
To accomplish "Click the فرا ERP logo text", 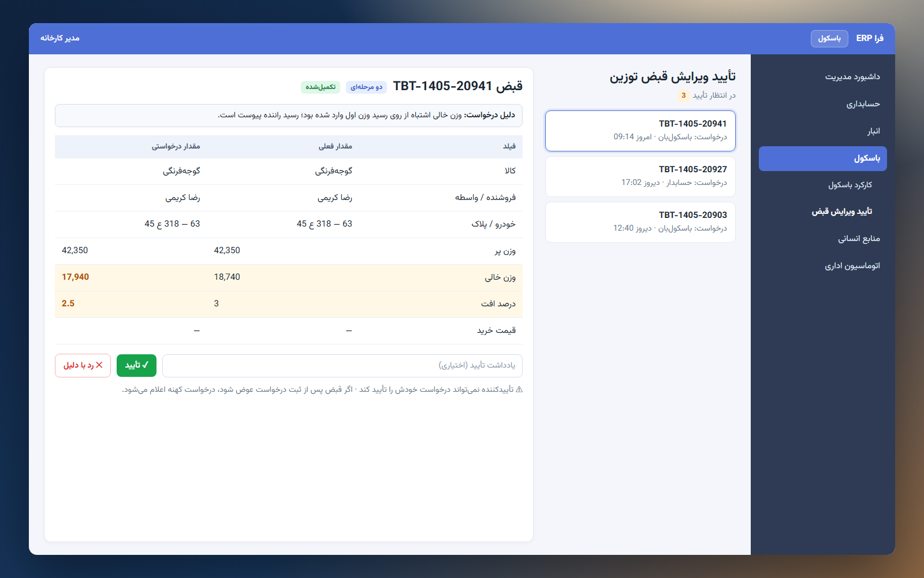I will coord(870,38).
